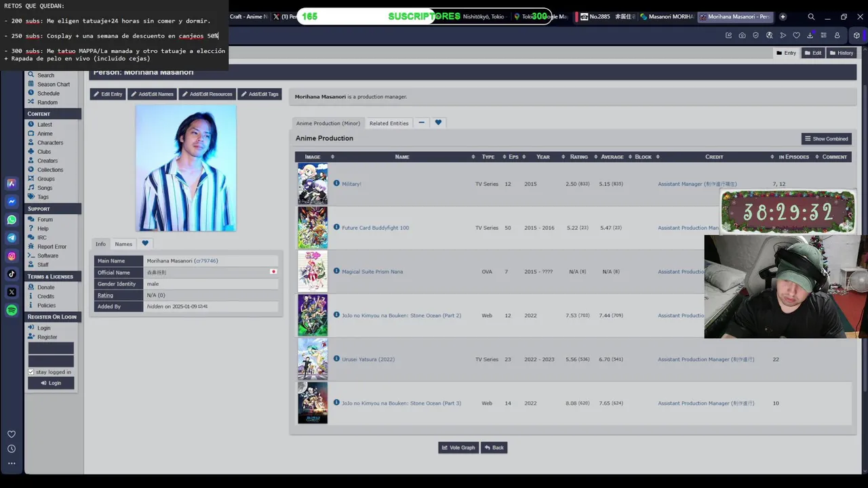Screen dimensions: 868x488
Task: Open the sidebar three-dots more menu
Action: click(x=12, y=464)
